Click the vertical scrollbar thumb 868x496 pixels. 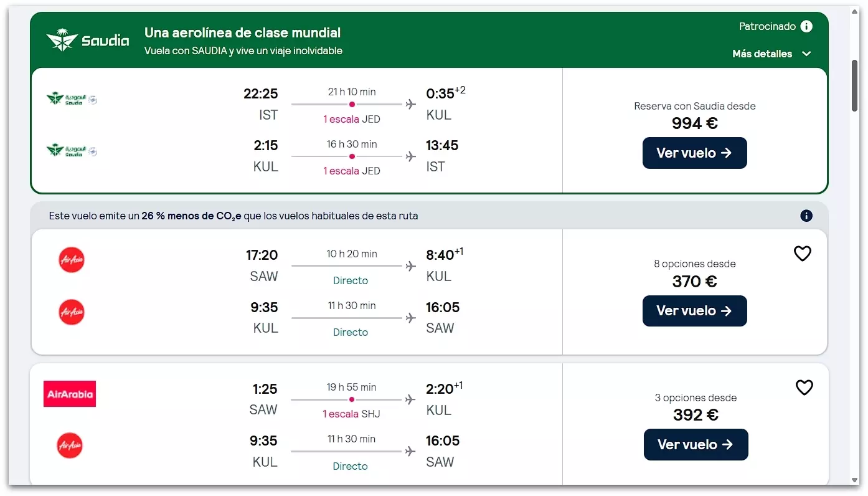[855, 86]
